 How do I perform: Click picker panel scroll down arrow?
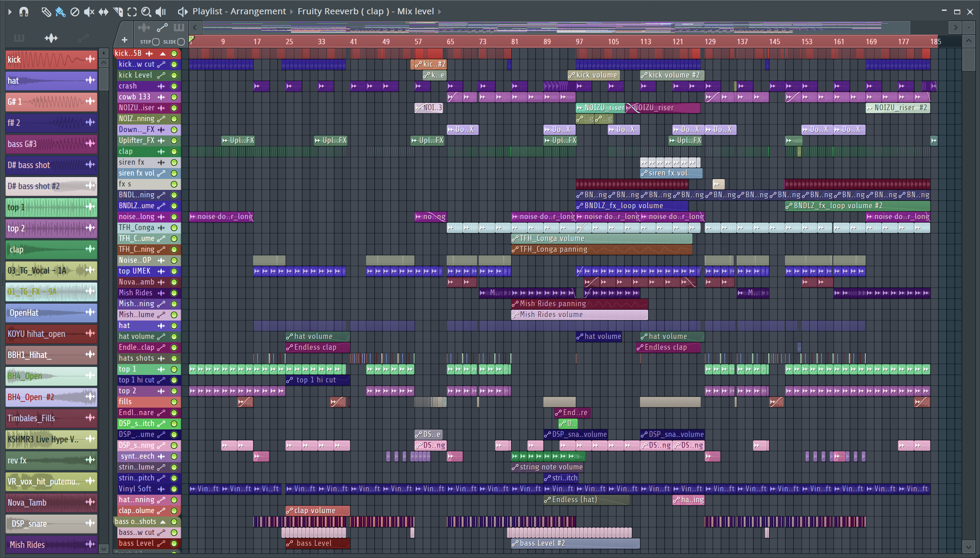click(x=103, y=548)
